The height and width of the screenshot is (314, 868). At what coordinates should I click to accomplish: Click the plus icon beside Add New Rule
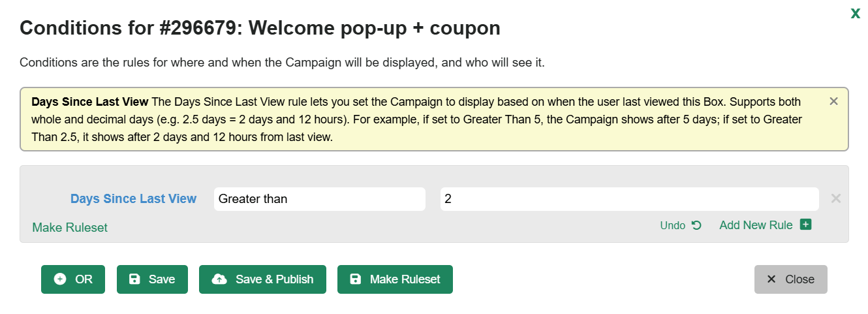(805, 225)
